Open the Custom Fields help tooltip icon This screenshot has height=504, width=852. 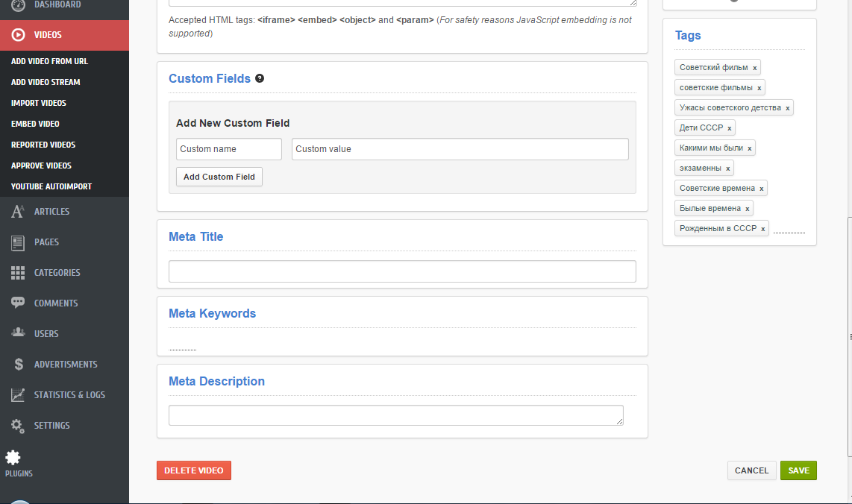[x=260, y=78]
